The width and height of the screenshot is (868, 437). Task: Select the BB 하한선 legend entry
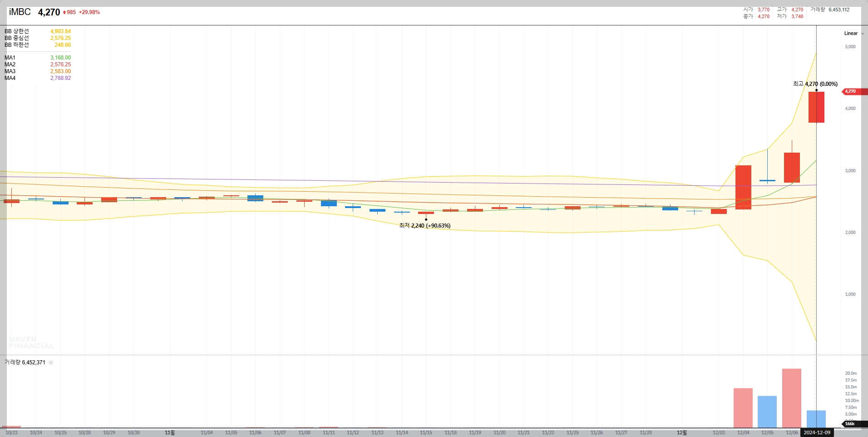pyautogui.click(x=17, y=45)
